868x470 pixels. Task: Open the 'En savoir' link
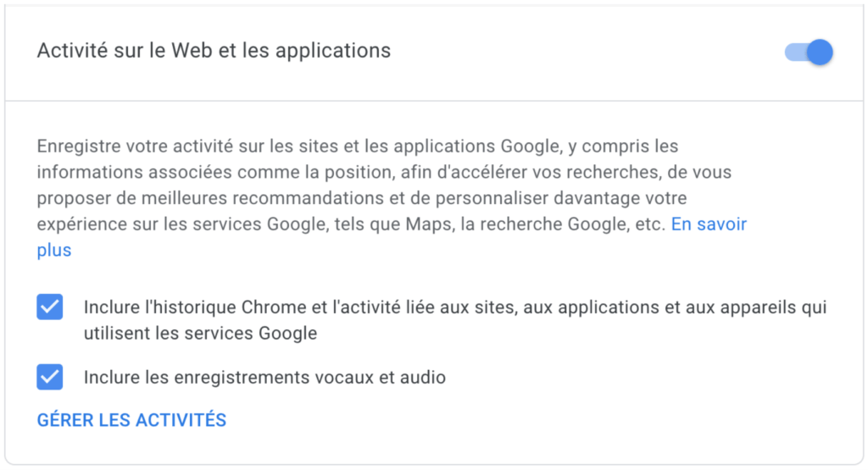click(709, 224)
